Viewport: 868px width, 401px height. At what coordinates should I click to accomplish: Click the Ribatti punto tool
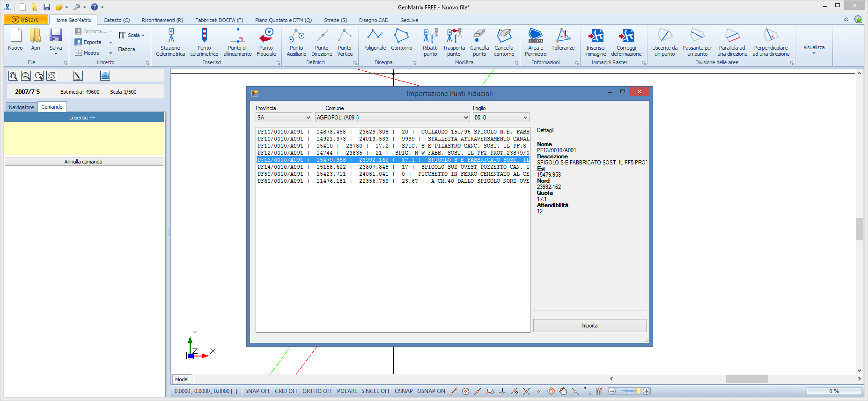click(x=430, y=42)
